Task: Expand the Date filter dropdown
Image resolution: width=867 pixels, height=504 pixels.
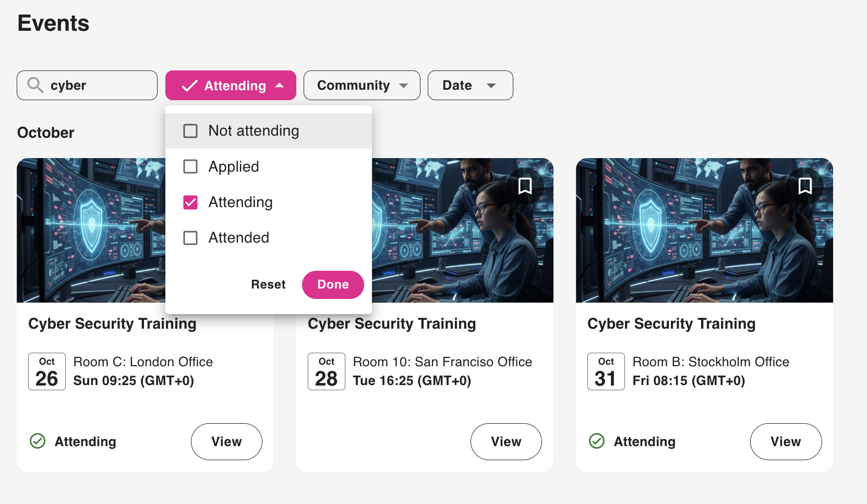Action: coord(470,86)
